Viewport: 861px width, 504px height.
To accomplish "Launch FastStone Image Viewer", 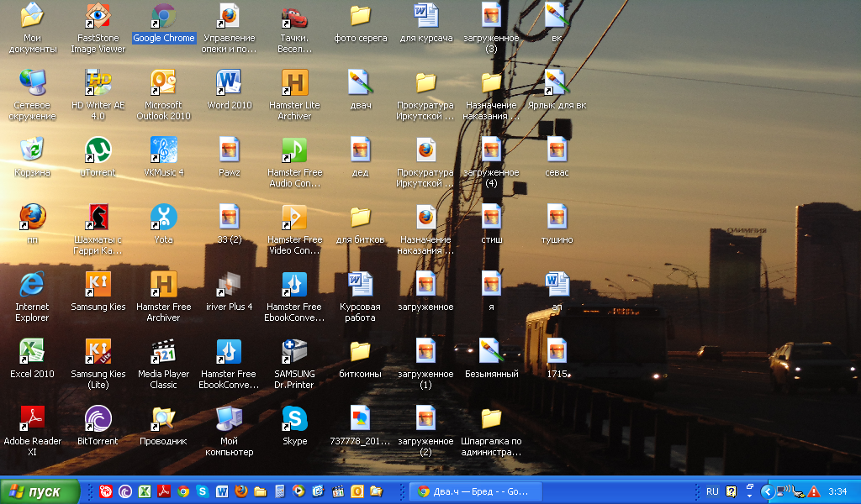I will [98, 17].
